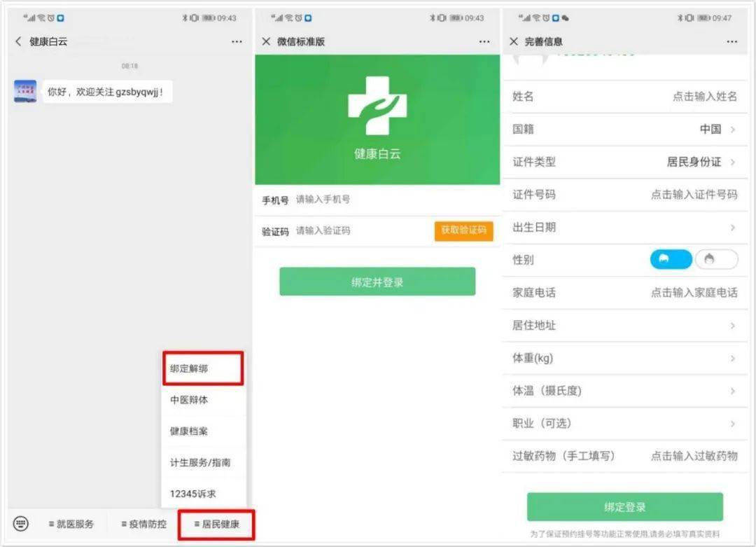Open the three-dot menu in 健康白云 chat
Screen dimensions: 756x547
[x=237, y=42]
